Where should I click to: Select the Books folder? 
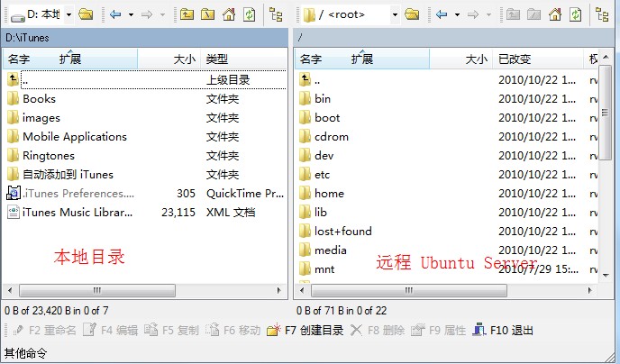[145, 99]
